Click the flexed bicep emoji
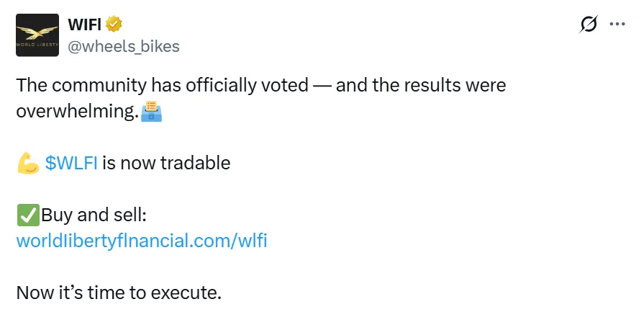The height and width of the screenshot is (312, 644). click(x=27, y=164)
